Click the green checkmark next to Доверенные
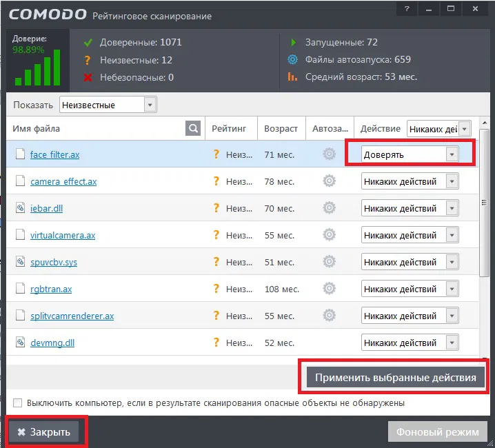The height and width of the screenshot is (448, 495). 88,42
